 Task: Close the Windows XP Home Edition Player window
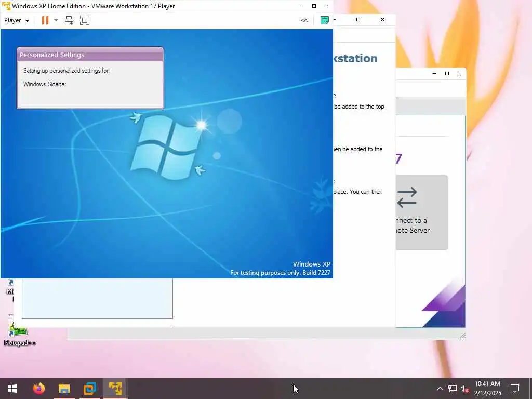pyautogui.click(x=326, y=6)
